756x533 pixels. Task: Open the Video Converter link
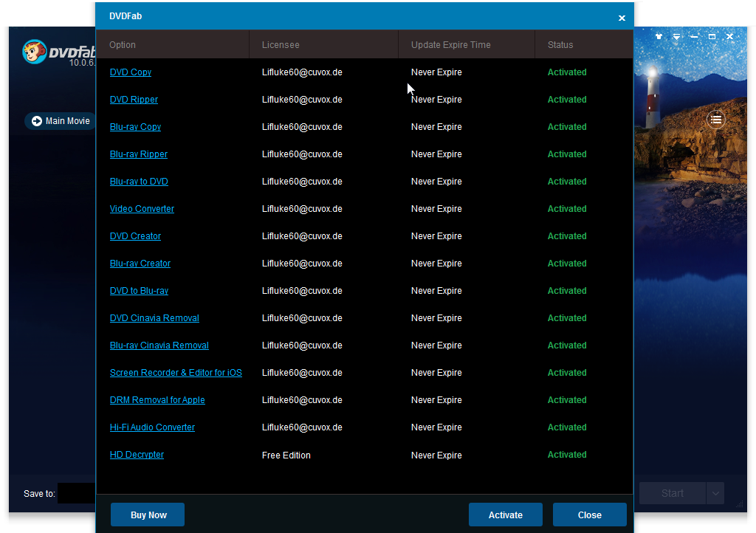pos(142,209)
